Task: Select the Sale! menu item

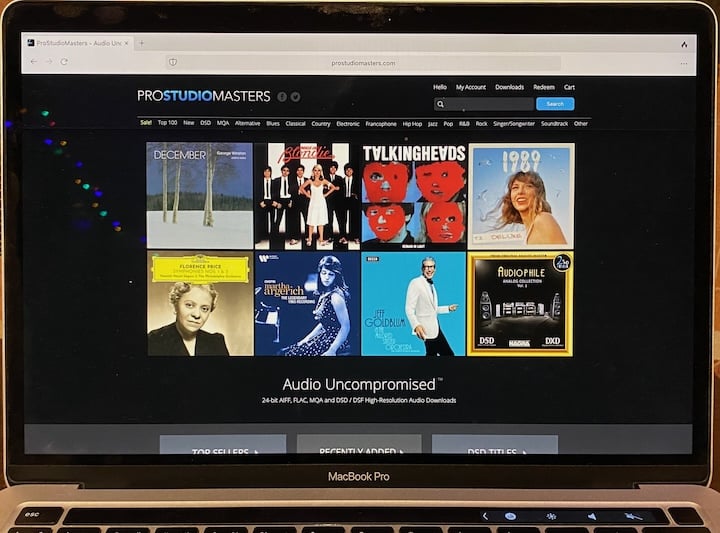Action: pyautogui.click(x=146, y=123)
